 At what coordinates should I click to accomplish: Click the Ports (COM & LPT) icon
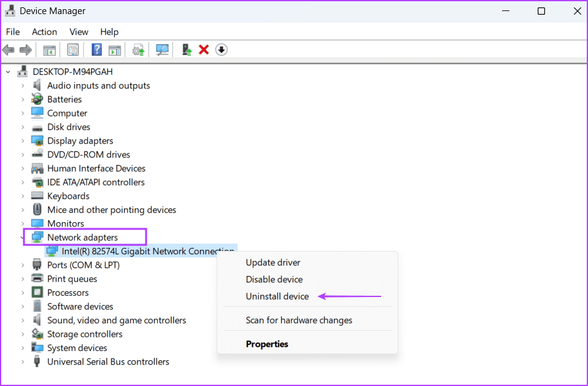pyautogui.click(x=37, y=265)
